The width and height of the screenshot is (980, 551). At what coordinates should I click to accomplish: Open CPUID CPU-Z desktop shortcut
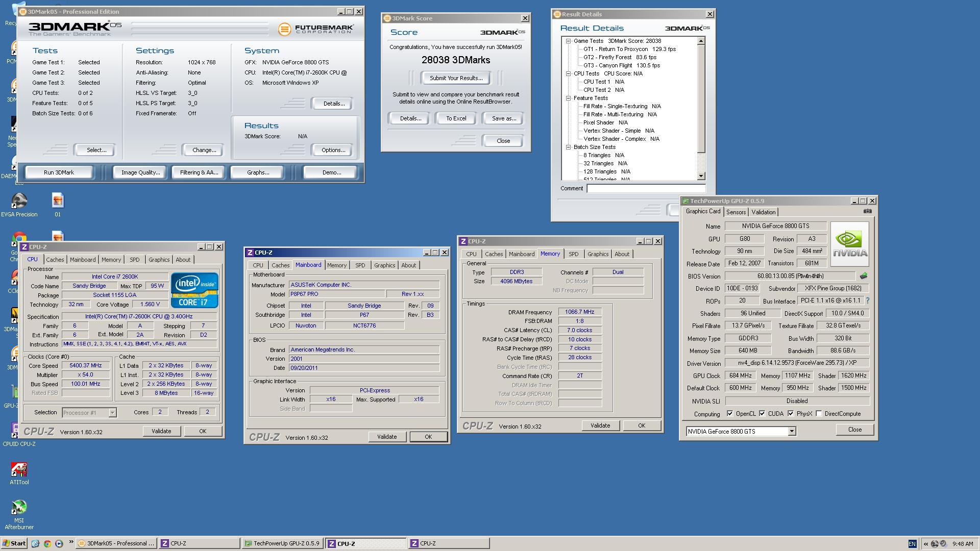19,434
